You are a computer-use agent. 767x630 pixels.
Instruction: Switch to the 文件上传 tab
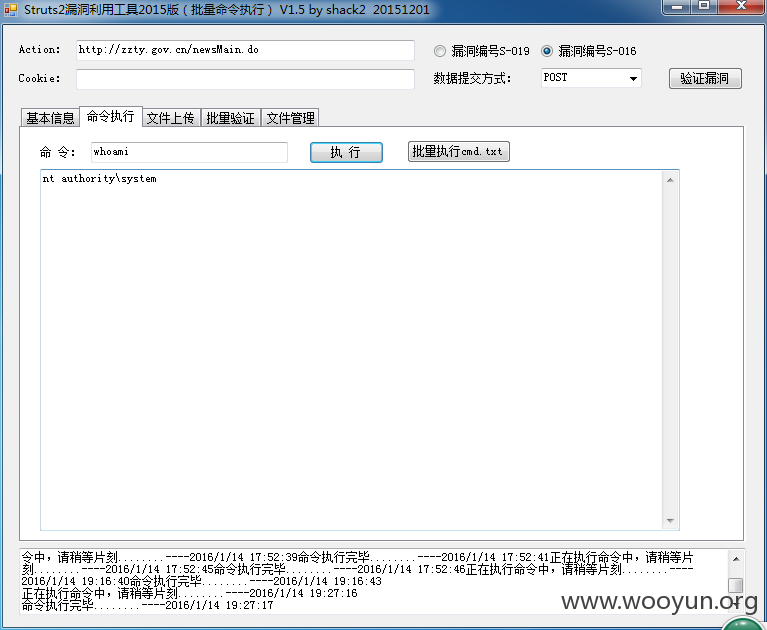[x=171, y=118]
